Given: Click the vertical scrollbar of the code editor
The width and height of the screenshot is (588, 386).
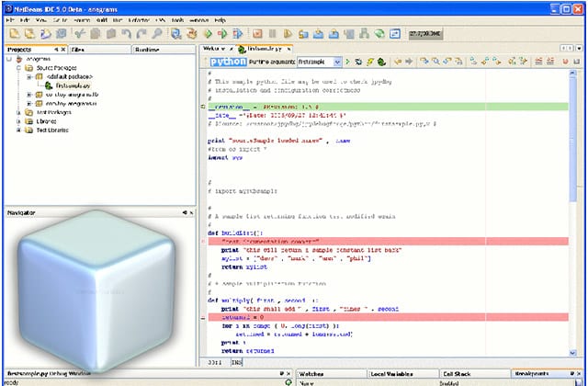Looking at the screenshot, I should tap(572, 139).
